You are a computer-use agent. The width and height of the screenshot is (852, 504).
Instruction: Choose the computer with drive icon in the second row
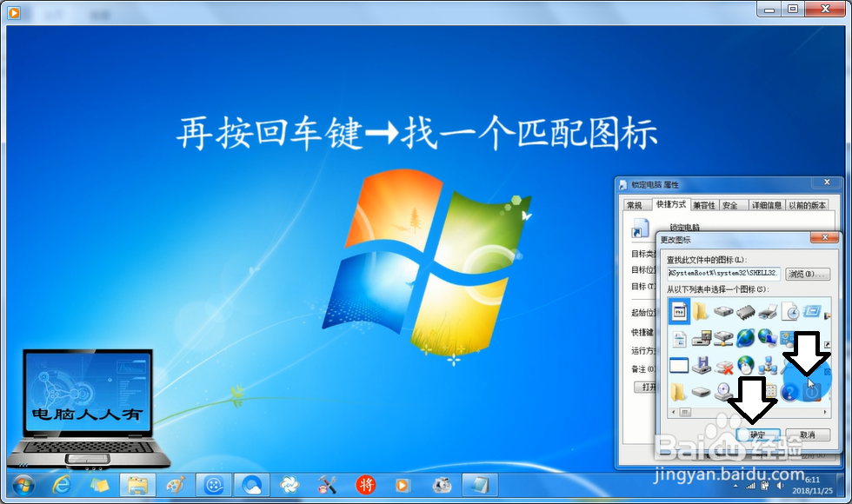(701, 339)
